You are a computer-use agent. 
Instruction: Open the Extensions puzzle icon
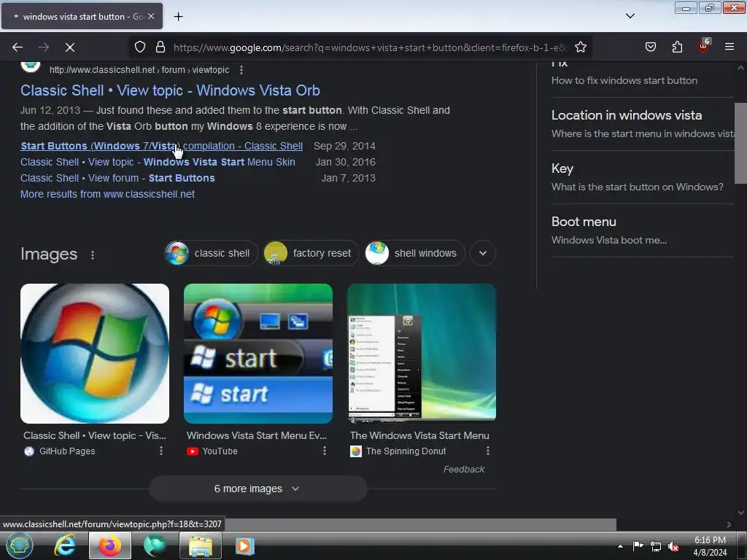click(x=677, y=47)
